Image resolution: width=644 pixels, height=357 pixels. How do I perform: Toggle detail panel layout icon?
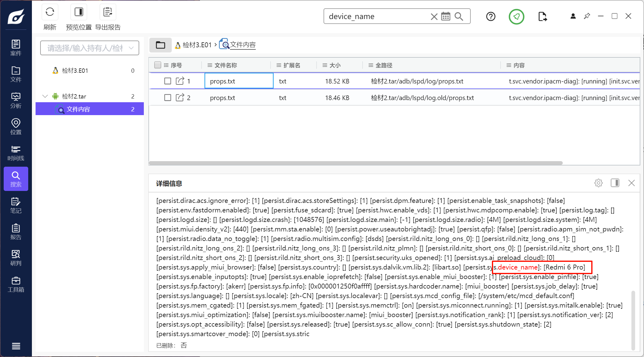[x=615, y=183]
